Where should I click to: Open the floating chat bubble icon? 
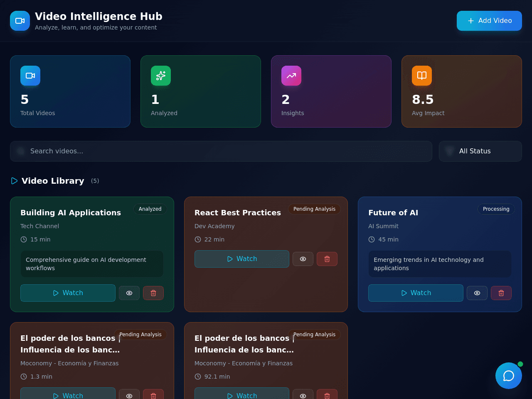509,376
